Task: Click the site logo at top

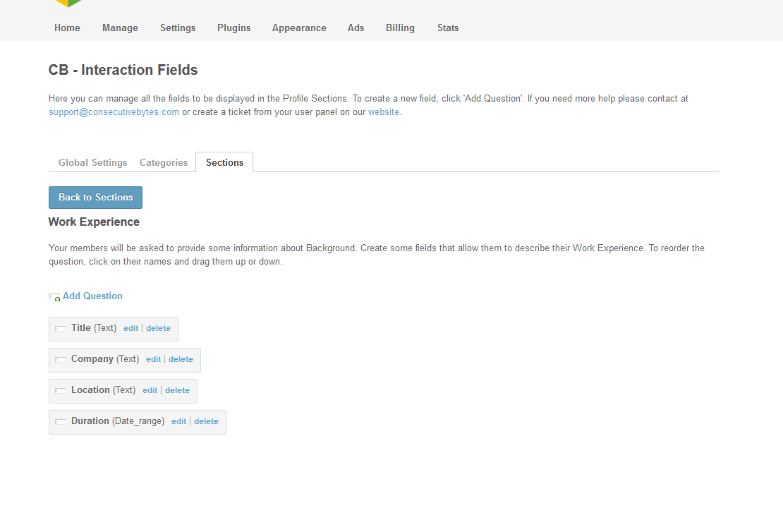Action: click(68, 4)
